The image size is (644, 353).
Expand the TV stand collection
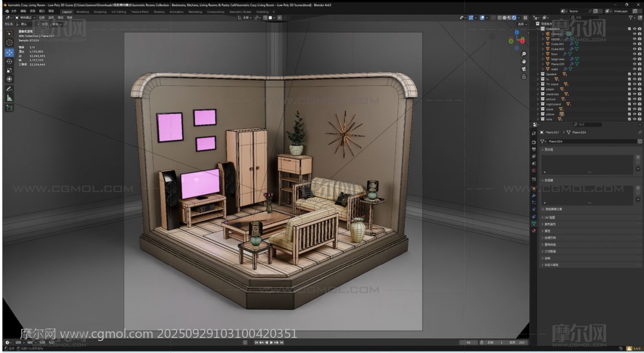tap(538, 84)
